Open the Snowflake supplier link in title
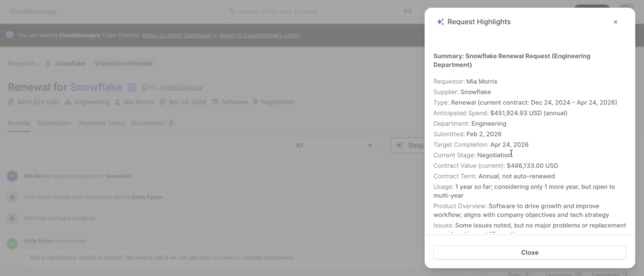This screenshot has width=644, height=276. (x=96, y=87)
